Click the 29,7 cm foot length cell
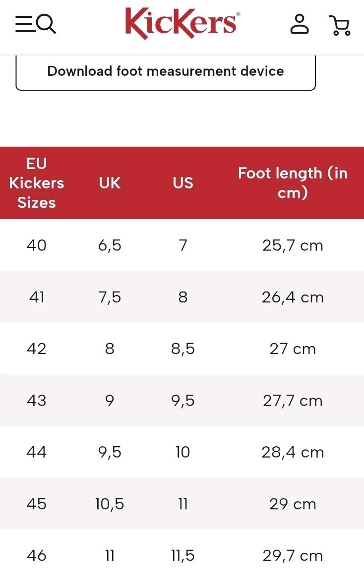364x588 pixels. point(293,555)
